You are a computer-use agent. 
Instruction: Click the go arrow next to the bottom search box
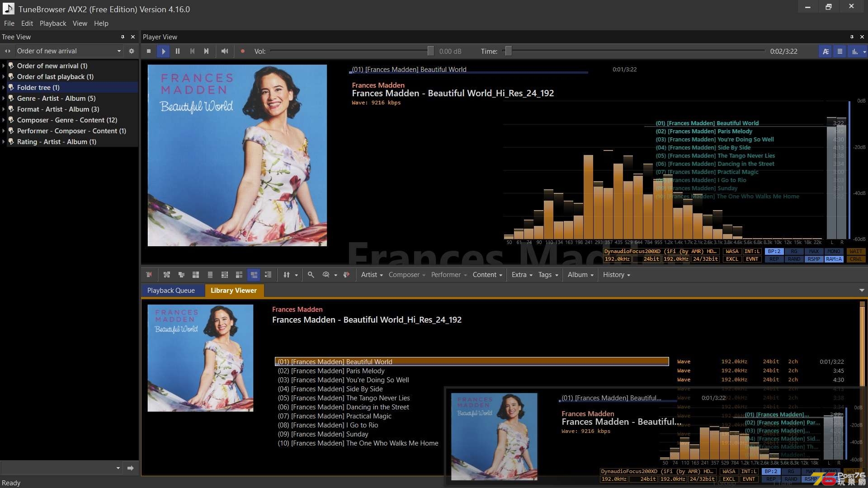(131, 468)
